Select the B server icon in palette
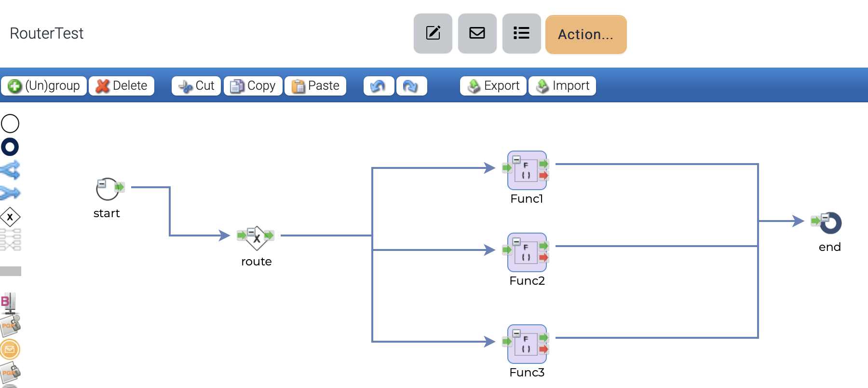 click(9, 303)
